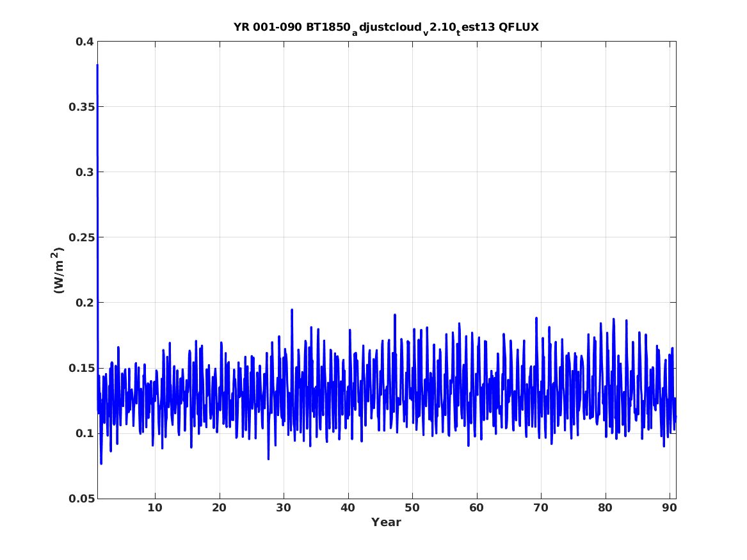
Task: Click the y-axis tick label '0.2'
Action: click(84, 303)
